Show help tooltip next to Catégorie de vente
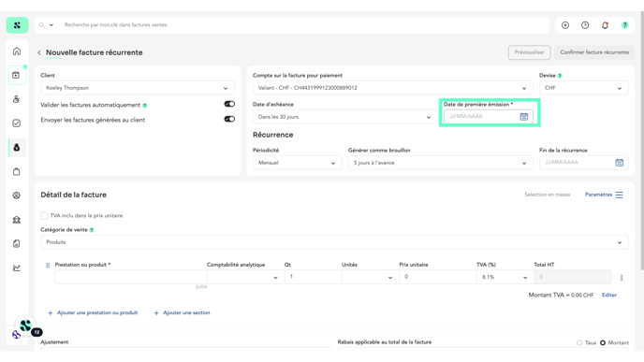Image resolution: width=644 pixels, height=362 pixels. click(x=92, y=230)
